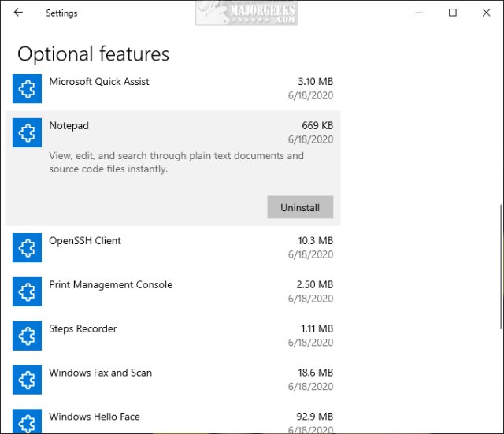Click the Print Management Console icon

click(27, 292)
